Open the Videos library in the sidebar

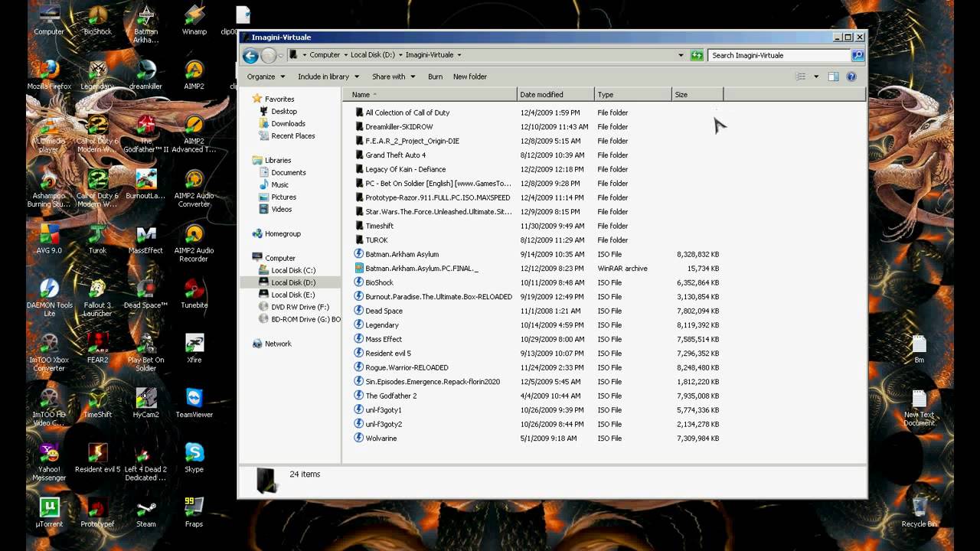click(x=281, y=209)
